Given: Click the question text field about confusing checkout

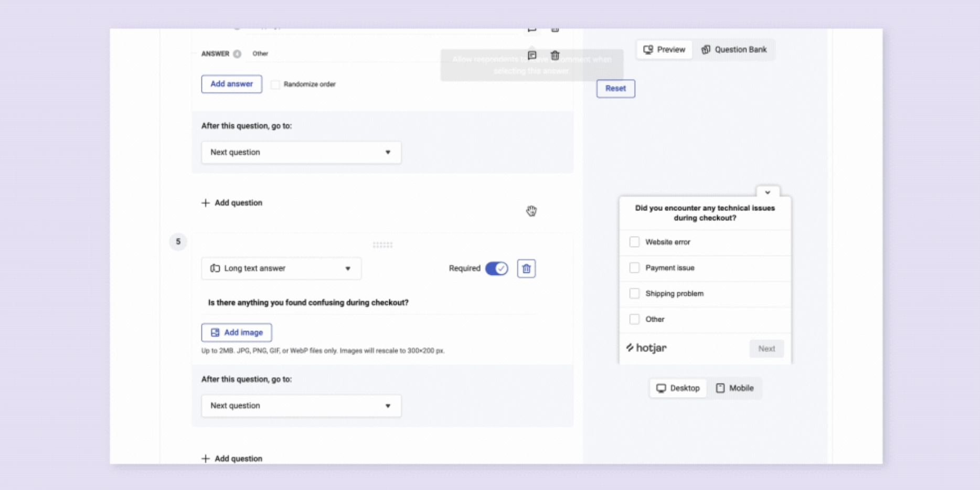Looking at the screenshot, I should [367, 303].
